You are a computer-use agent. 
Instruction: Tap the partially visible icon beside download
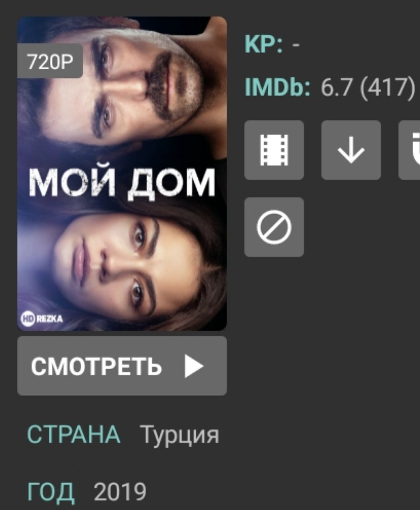pyautogui.click(x=410, y=150)
